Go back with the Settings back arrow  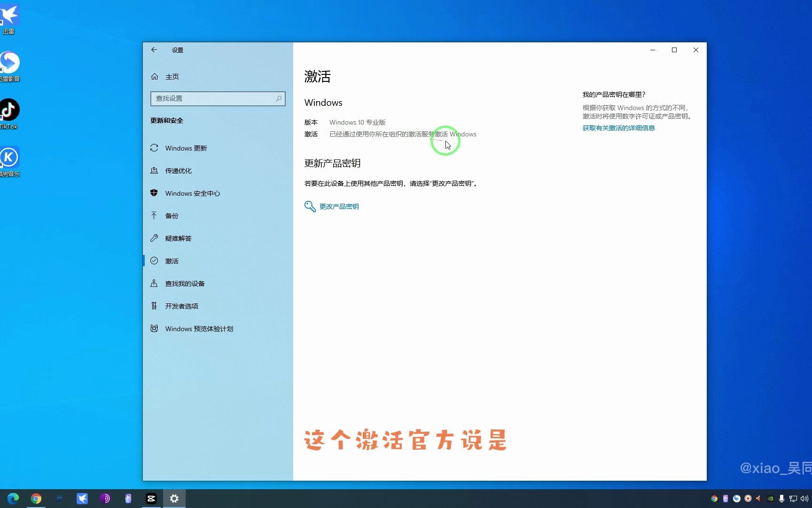pos(154,50)
